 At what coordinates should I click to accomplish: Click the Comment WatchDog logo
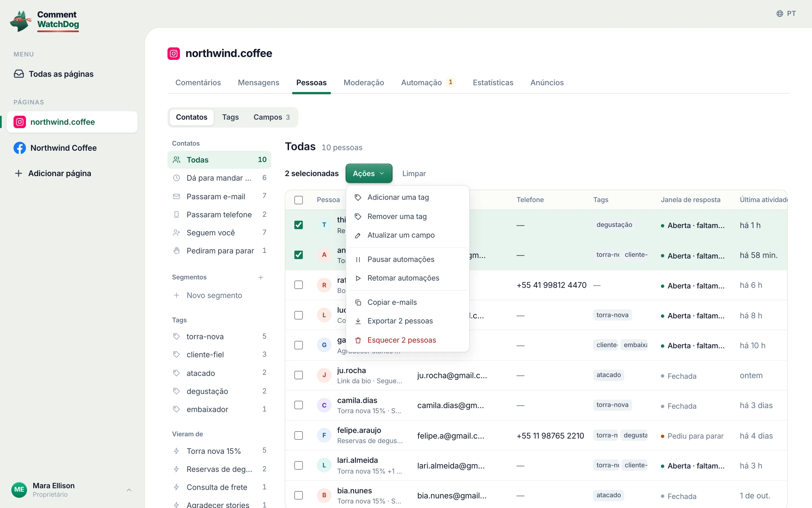(45, 21)
